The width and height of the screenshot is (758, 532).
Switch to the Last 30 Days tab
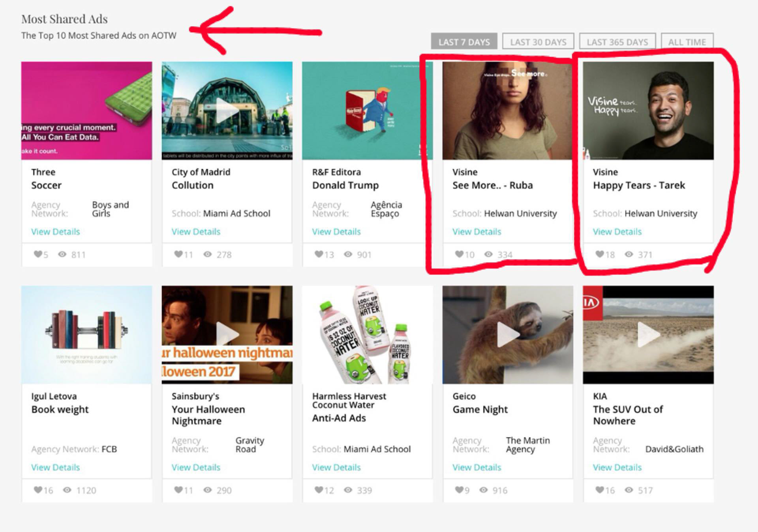pyautogui.click(x=538, y=42)
